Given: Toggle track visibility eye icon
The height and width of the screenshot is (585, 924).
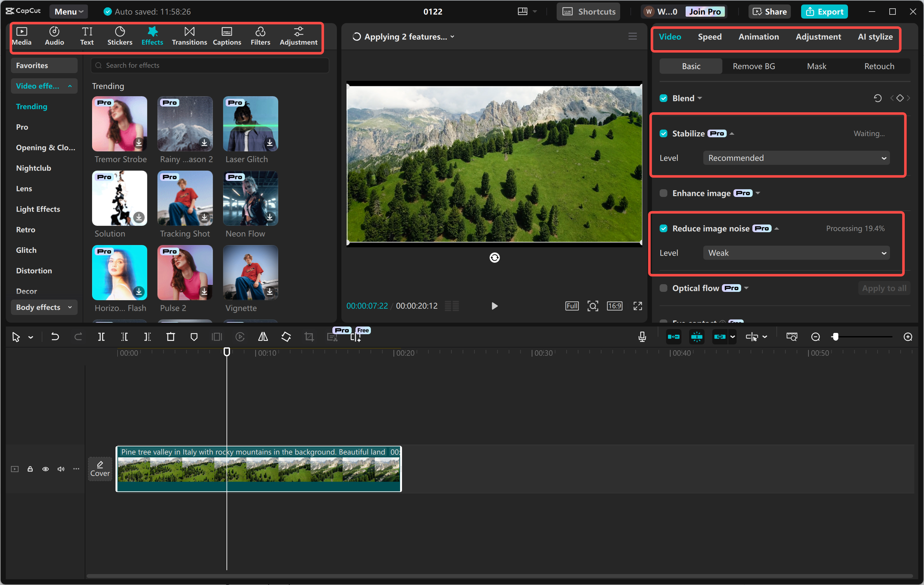Looking at the screenshot, I should [45, 469].
